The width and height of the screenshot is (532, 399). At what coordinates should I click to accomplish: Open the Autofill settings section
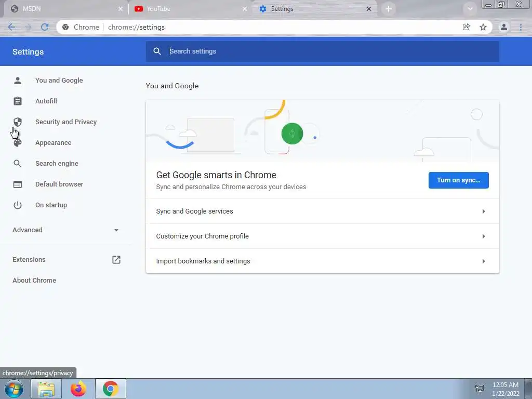[x=46, y=101]
